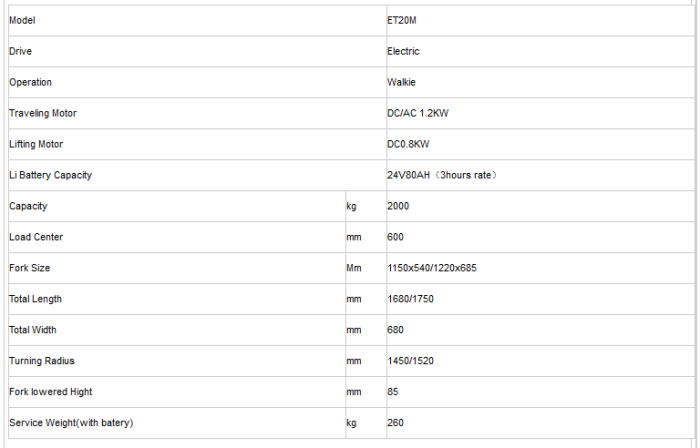Select the Drive row label
This screenshot has height=448, width=700.
pyautogui.click(x=19, y=51)
